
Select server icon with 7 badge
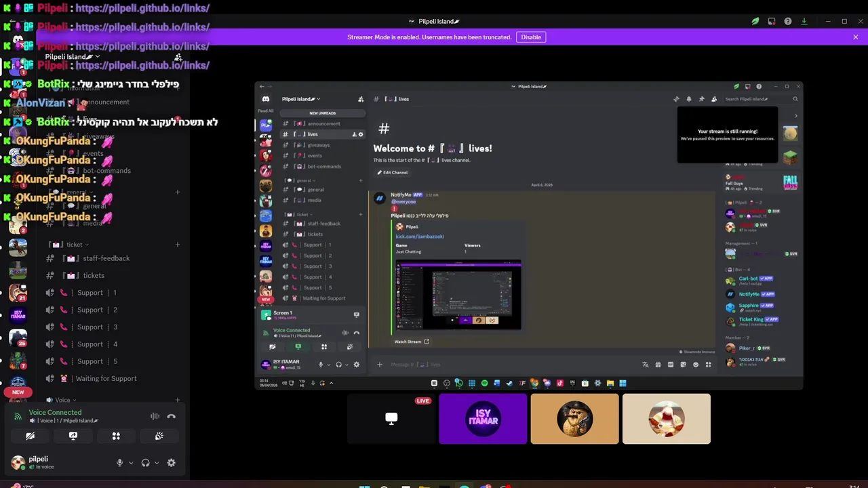click(x=18, y=361)
